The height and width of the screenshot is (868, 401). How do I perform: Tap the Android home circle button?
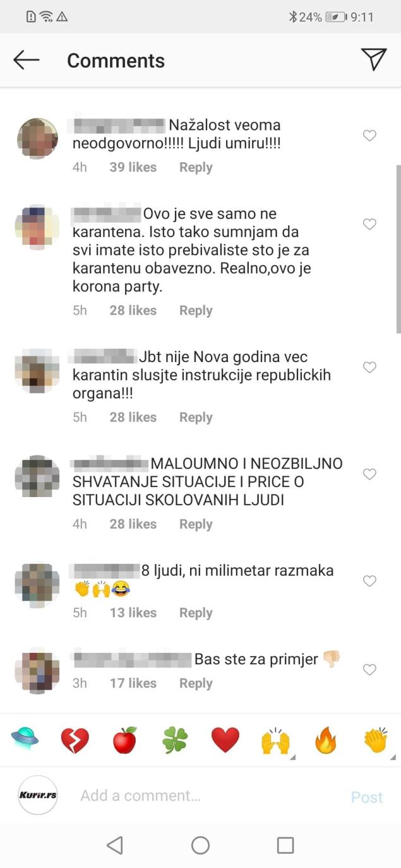click(x=200, y=845)
